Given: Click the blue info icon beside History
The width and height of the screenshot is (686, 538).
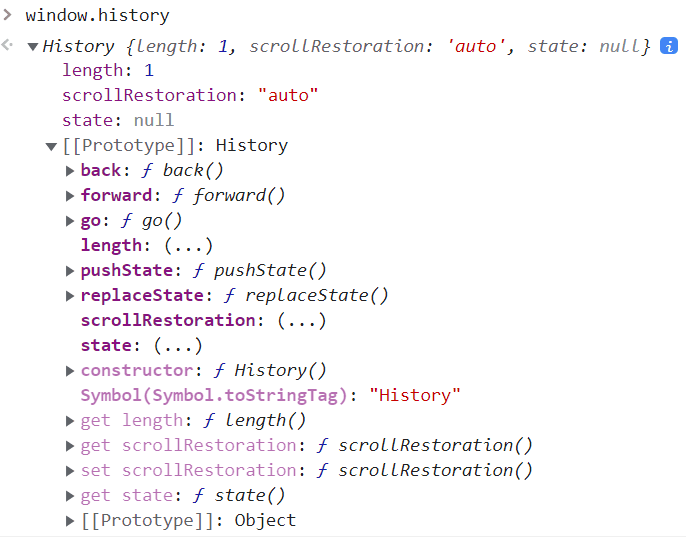Looking at the screenshot, I should (669, 46).
